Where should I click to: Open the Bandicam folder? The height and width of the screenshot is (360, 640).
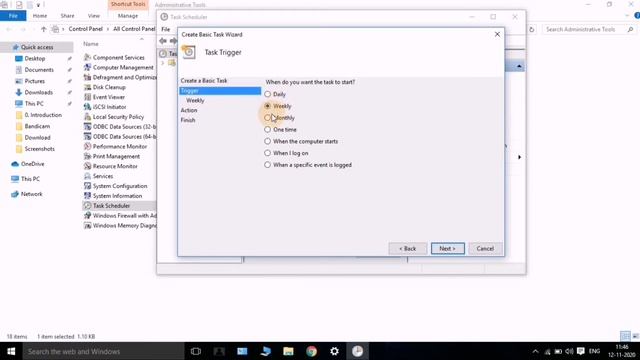click(x=37, y=127)
